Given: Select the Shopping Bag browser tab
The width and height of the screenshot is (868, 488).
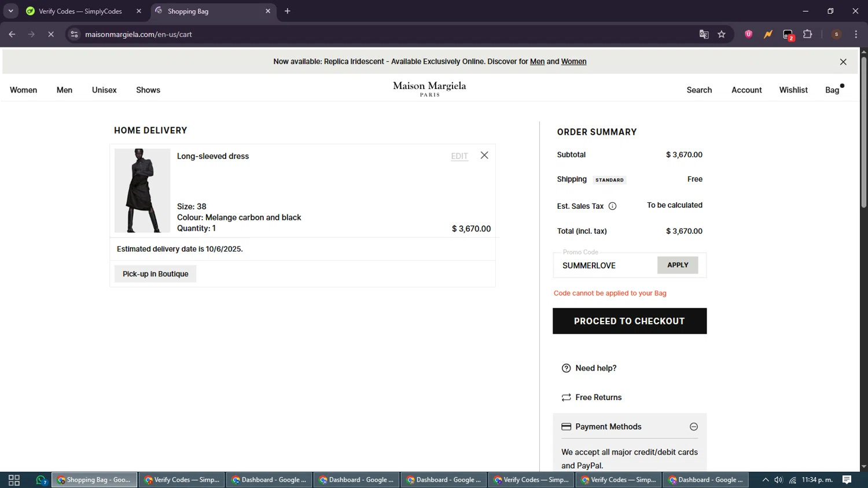Looking at the screenshot, I should point(214,11).
